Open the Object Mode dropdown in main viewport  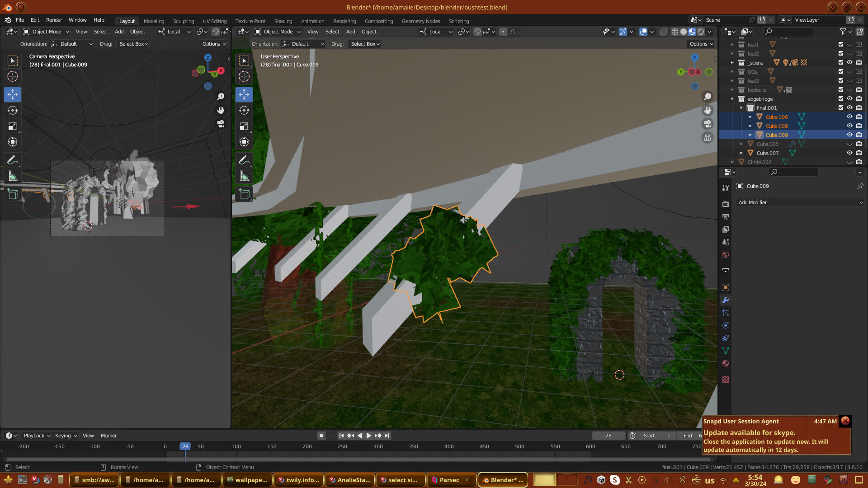(x=278, y=32)
